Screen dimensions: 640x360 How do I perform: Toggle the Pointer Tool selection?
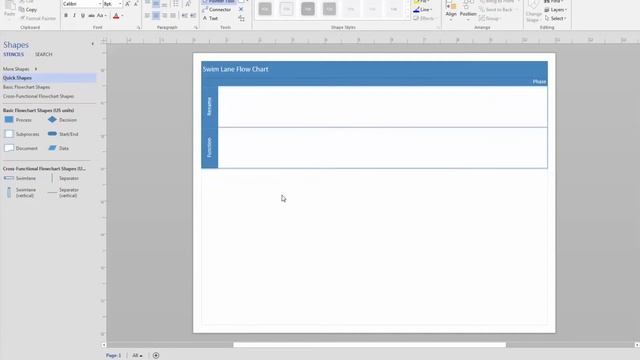click(219, 2)
